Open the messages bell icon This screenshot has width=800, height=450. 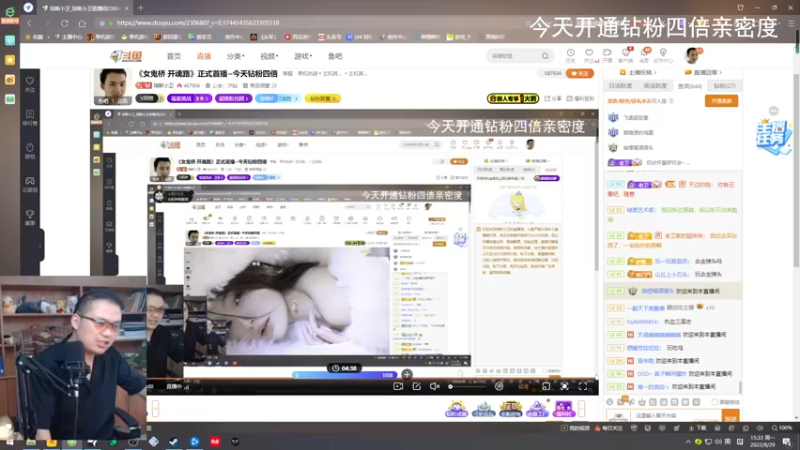[x=644, y=55]
